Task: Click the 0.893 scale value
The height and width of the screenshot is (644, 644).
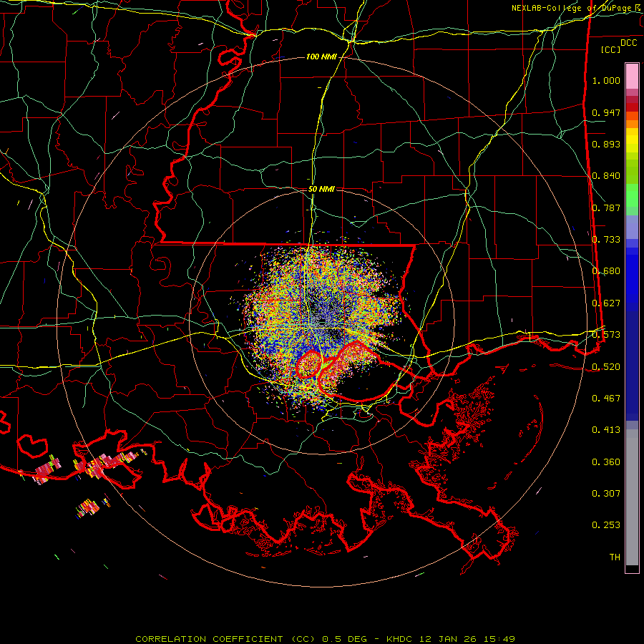Action: click(x=606, y=144)
